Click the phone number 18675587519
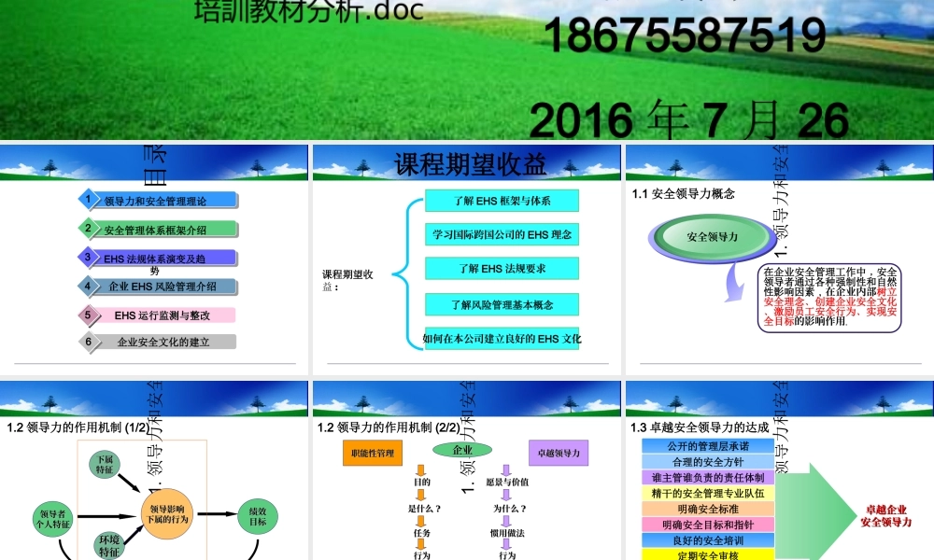This screenshot has height=560, width=934. coord(685,35)
